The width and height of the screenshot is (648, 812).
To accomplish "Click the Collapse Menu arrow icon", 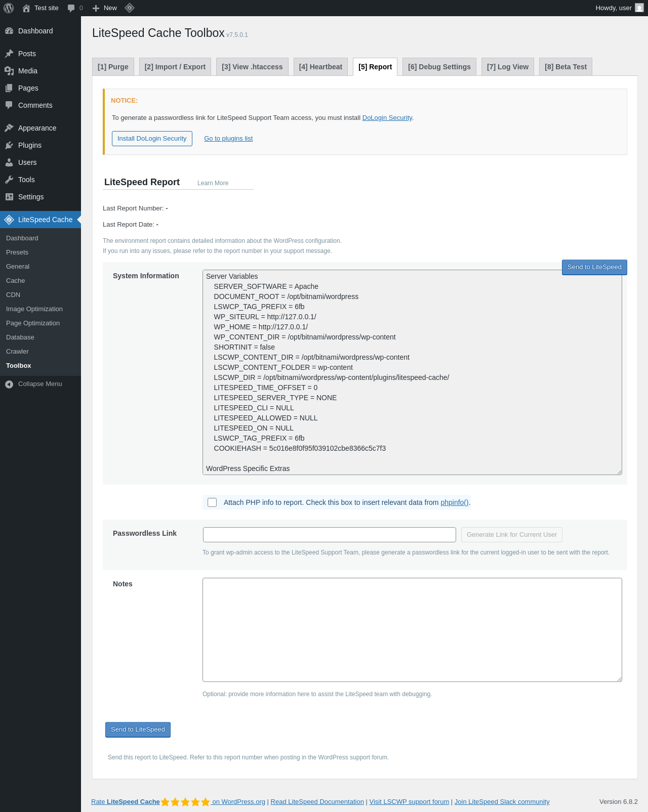I will click(9, 384).
